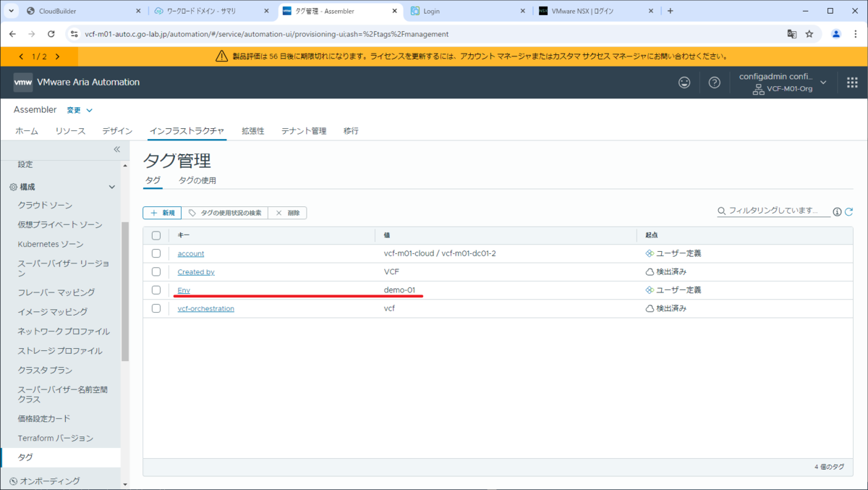Open the Chrome tab search dropdown arrow
Image resolution: width=868 pixels, height=490 pixels.
click(11, 11)
